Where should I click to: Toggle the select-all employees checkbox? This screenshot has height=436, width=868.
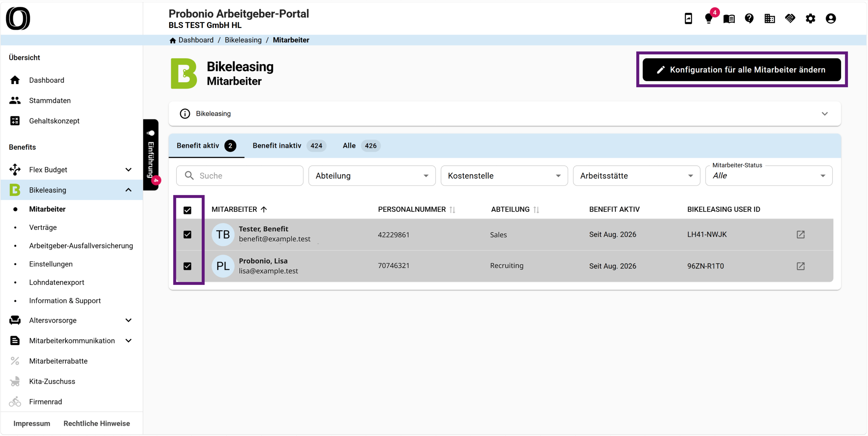click(x=187, y=210)
